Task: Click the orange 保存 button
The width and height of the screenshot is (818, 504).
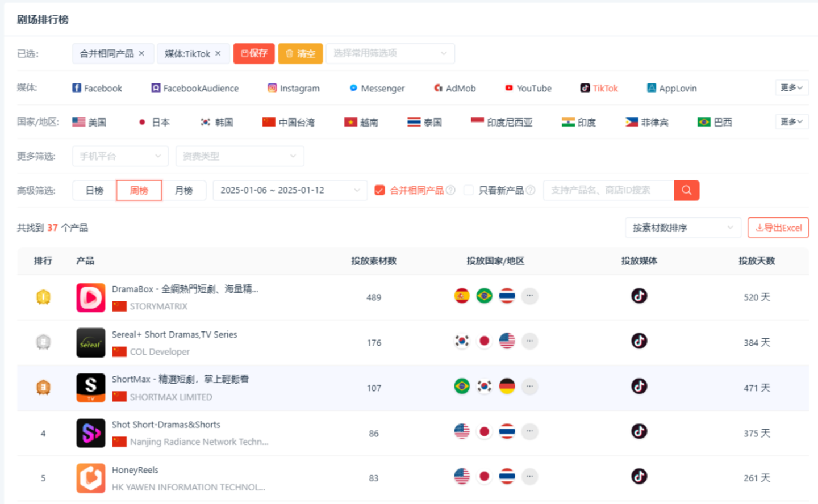Action: click(254, 53)
